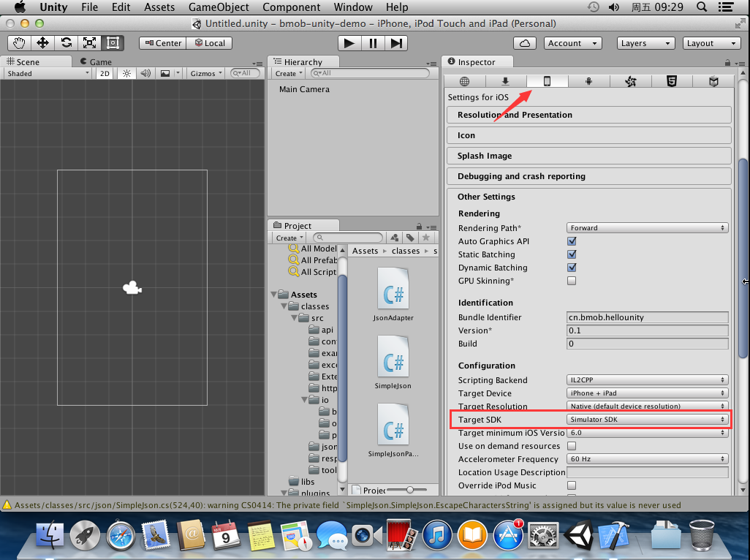Screen dimensions: 750x560
Task: Open Tizen platform settings tab
Action: click(x=630, y=81)
